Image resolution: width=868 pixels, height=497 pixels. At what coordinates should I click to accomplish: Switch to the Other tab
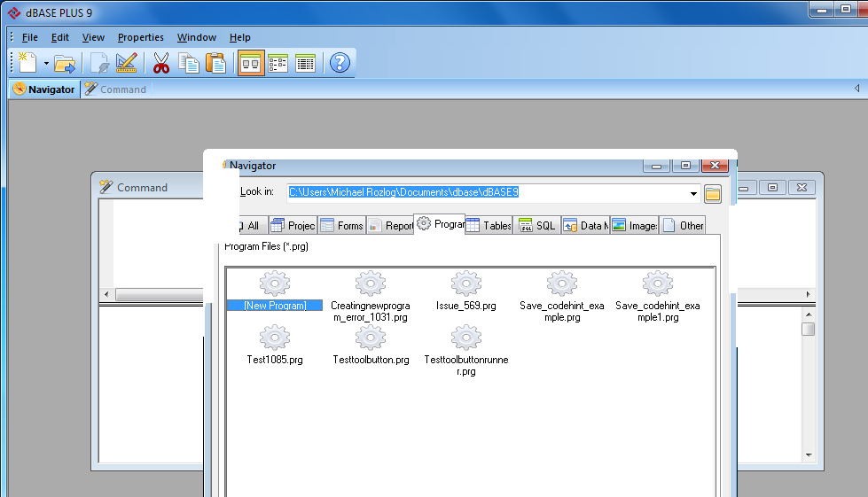[x=683, y=226]
